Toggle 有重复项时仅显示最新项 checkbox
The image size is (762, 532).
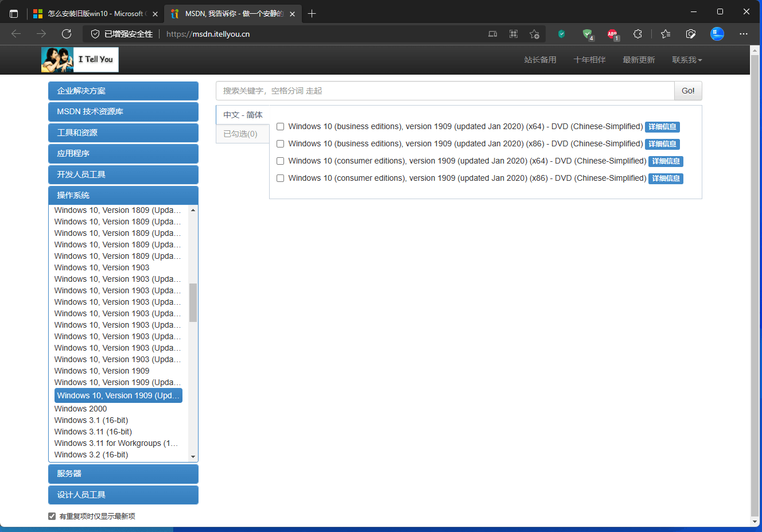52,517
